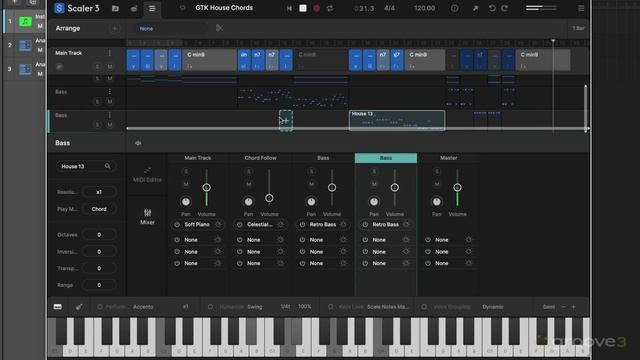Click the guitar view icon in bottom bar
This screenshot has height=360, width=640.
coord(79,307)
